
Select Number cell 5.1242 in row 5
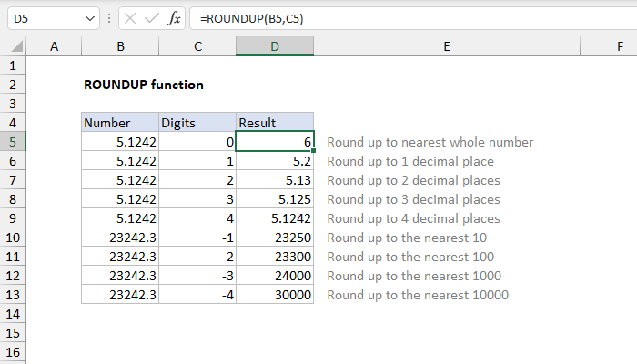120,142
